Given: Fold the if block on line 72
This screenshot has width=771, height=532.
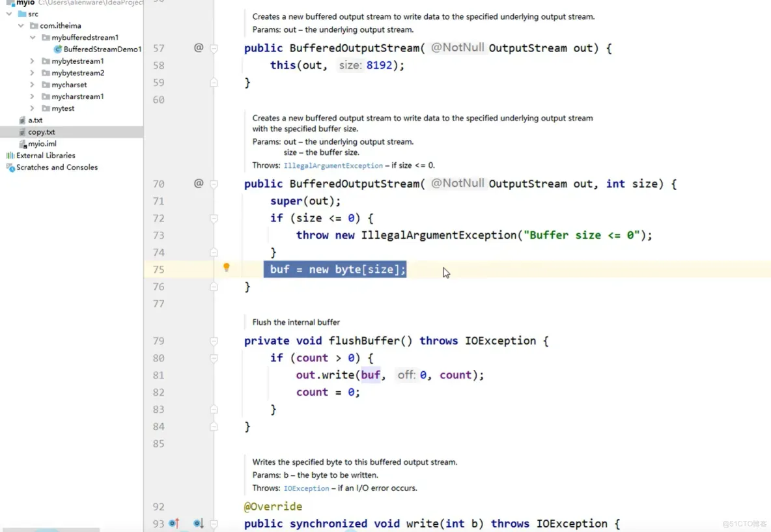Looking at the screenshot, I should coord(214,218).
